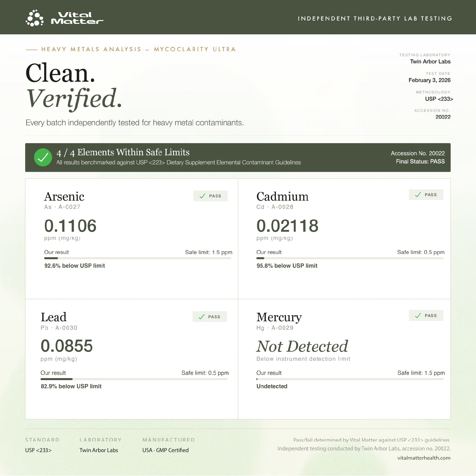Click the Vital Matter wordmark in the header
The width and height of the screenshot is (476, 476).
pos(77,18)
